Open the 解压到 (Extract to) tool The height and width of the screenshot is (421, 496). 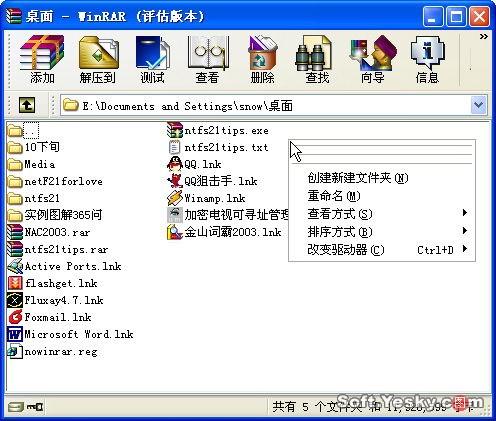pos(98,59)
